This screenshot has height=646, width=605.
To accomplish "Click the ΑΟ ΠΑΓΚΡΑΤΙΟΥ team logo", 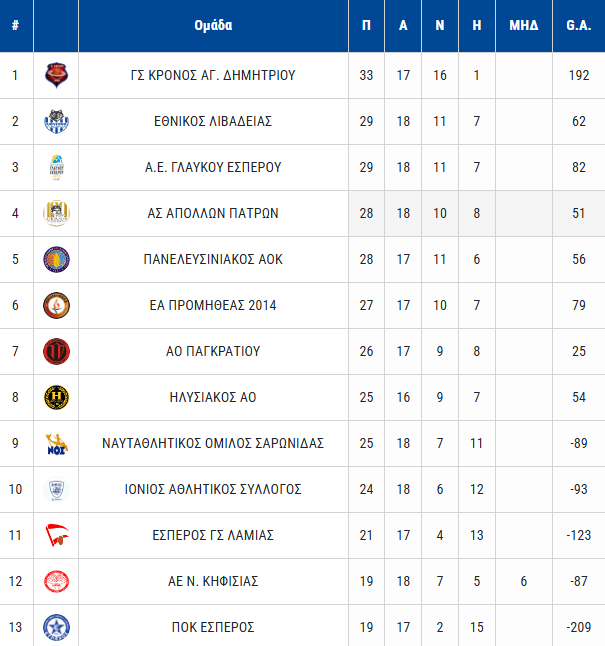I will pyautogui.click(x=56, y=351).
